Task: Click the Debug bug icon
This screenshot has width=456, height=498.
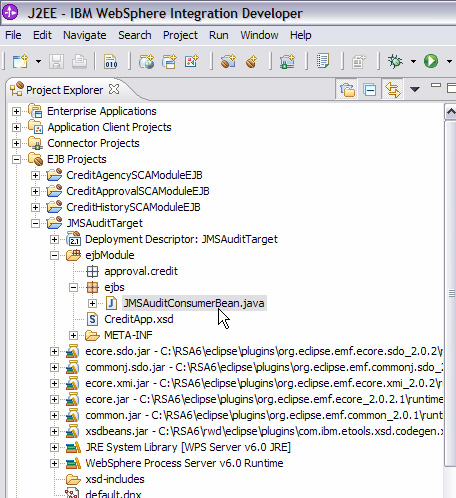Action: click(x=395, y=61)
